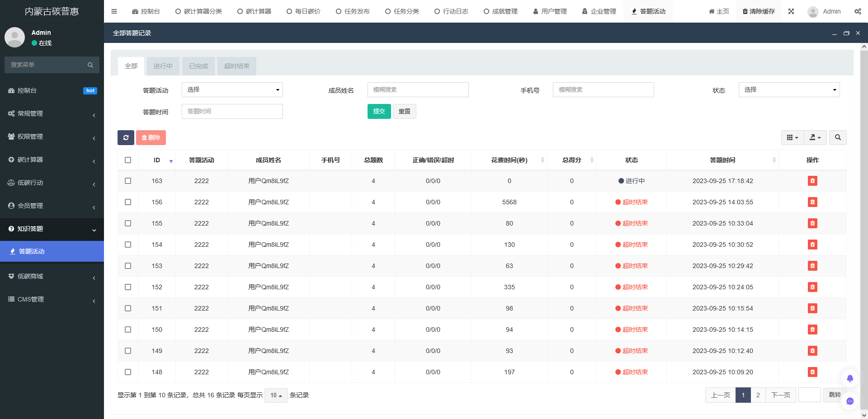Delete record 153 using trash icon
Viewport: 868px width, 419px height.
812,266
